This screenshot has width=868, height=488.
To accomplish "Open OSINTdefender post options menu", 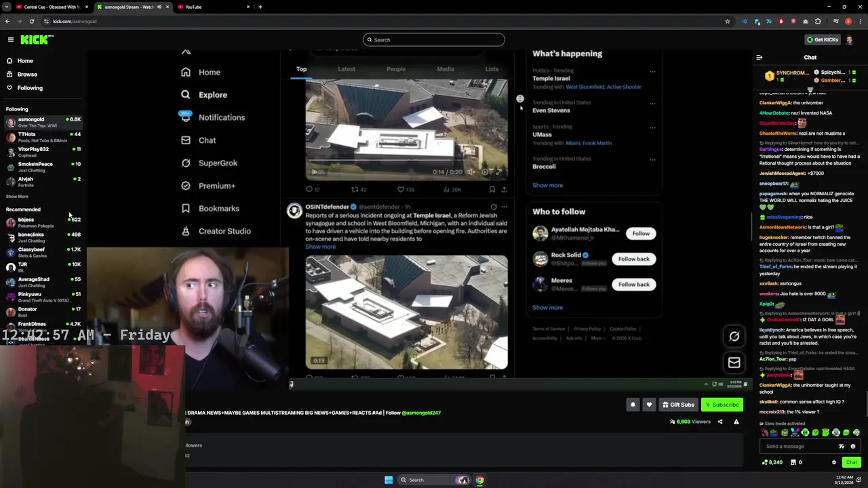I will pyautogui.click(x=504, y=207).
